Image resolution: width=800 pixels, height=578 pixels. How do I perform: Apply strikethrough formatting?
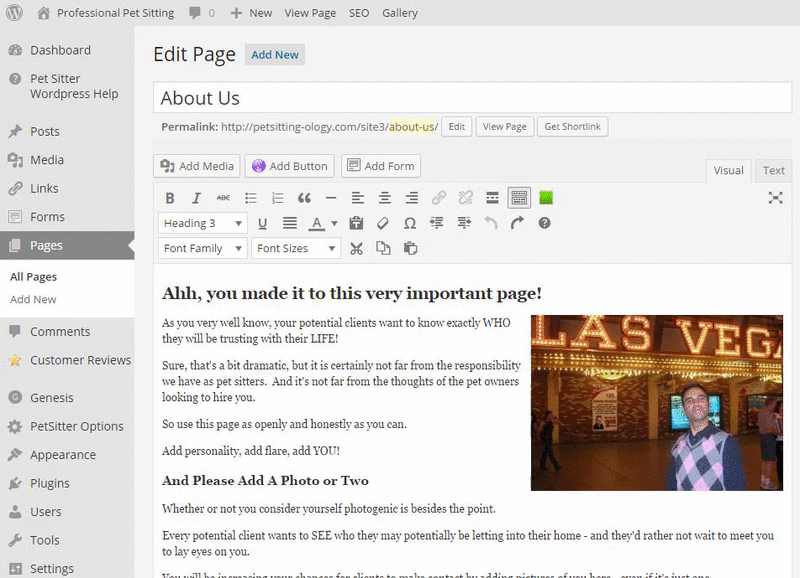click(x=223, y=198)
